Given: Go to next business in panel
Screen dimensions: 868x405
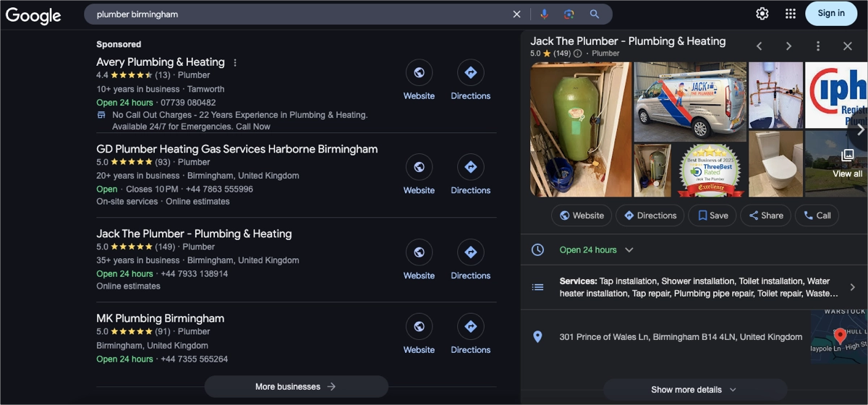Looking at the screenshot, I should pos(788,46).
